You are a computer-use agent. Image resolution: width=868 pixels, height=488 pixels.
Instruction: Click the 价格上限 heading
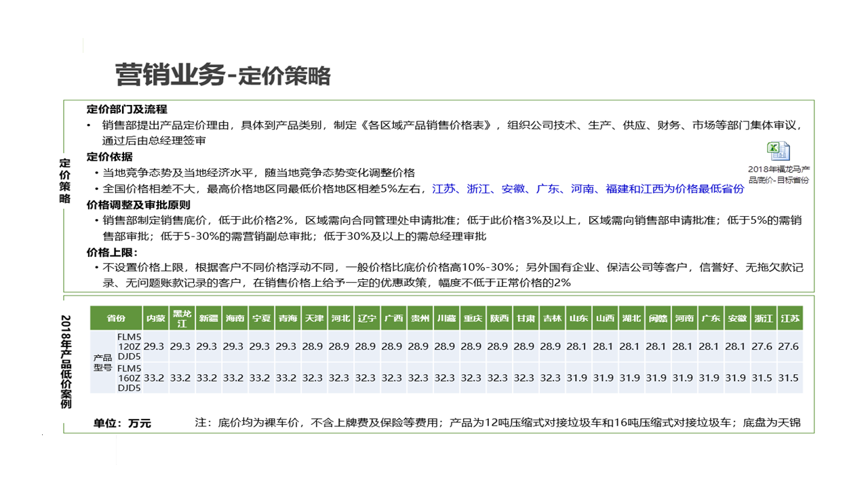pyautogui.click(x=113, y=252)
